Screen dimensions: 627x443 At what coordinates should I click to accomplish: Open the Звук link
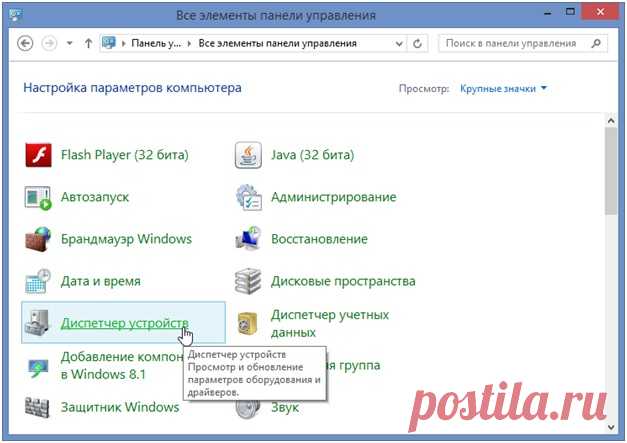pyautogui.click(x=285, y=408)
